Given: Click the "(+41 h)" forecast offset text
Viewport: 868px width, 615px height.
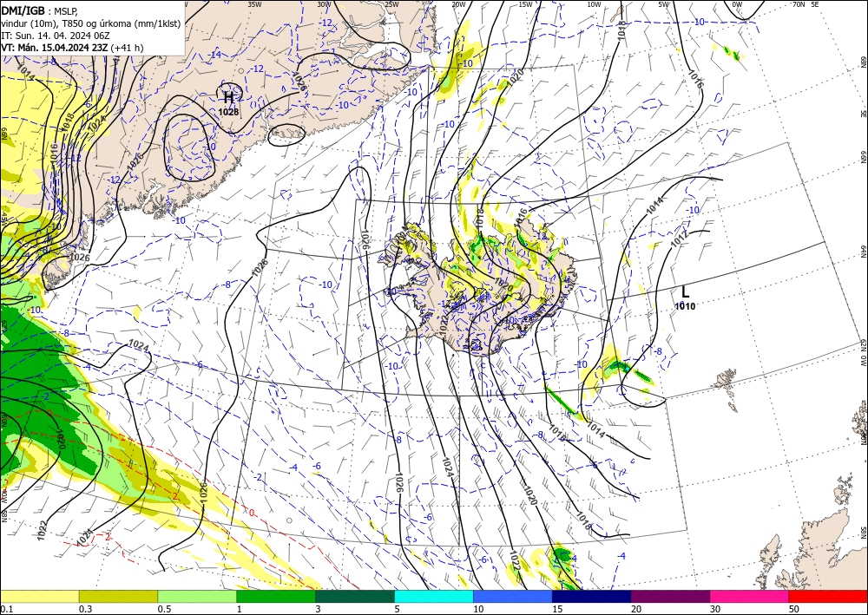Looking at the screenshot, I should pyautogui.click(x=127, y=48).
